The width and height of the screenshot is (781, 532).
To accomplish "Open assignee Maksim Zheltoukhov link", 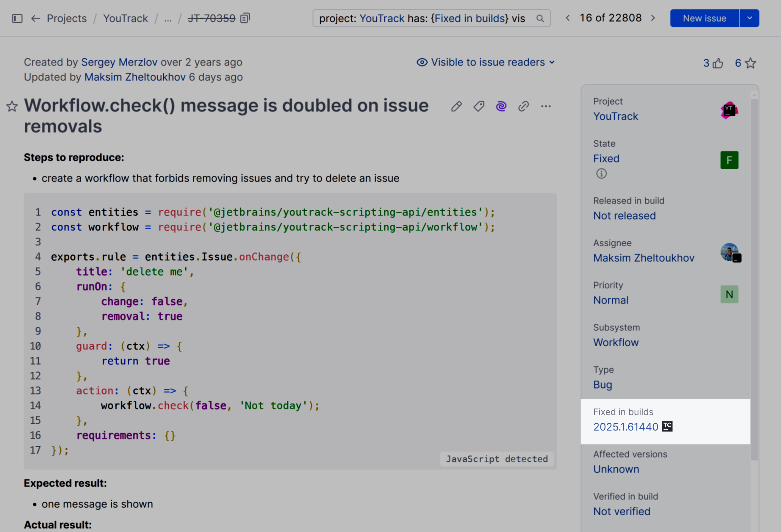I will 644,257.
